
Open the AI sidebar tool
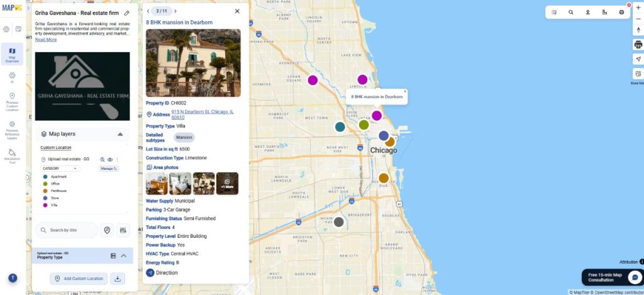point(12,77)
